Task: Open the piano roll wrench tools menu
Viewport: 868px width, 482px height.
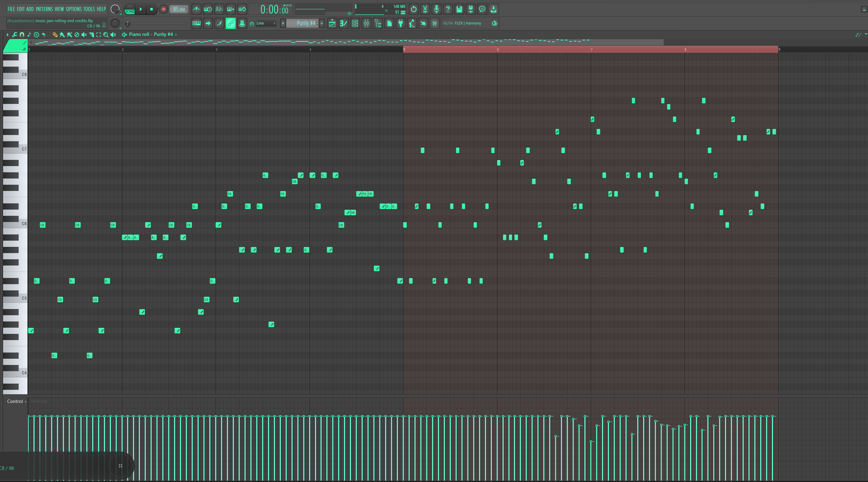Action: click(x=15, y=35)
